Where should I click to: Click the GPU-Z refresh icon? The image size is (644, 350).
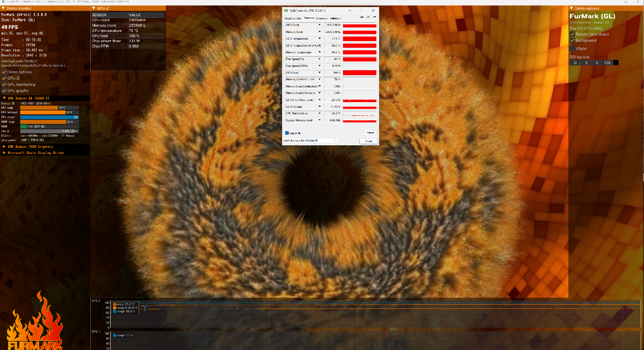[368, 18]
